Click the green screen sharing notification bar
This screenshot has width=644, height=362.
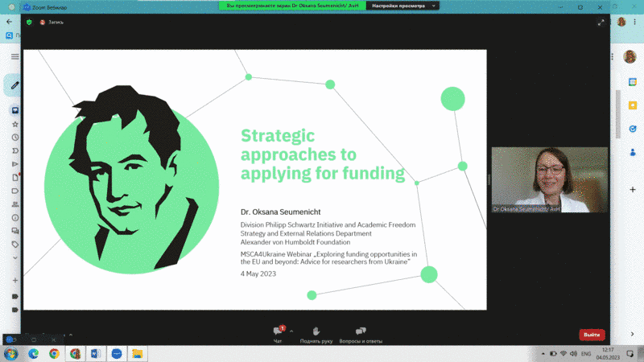coord(292,6)
